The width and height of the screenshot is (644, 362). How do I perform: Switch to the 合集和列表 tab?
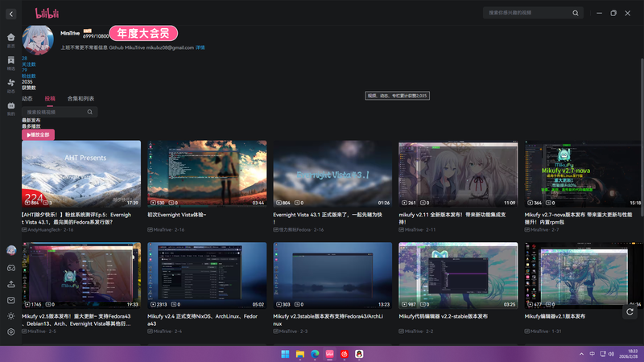(x=80, y=98)
